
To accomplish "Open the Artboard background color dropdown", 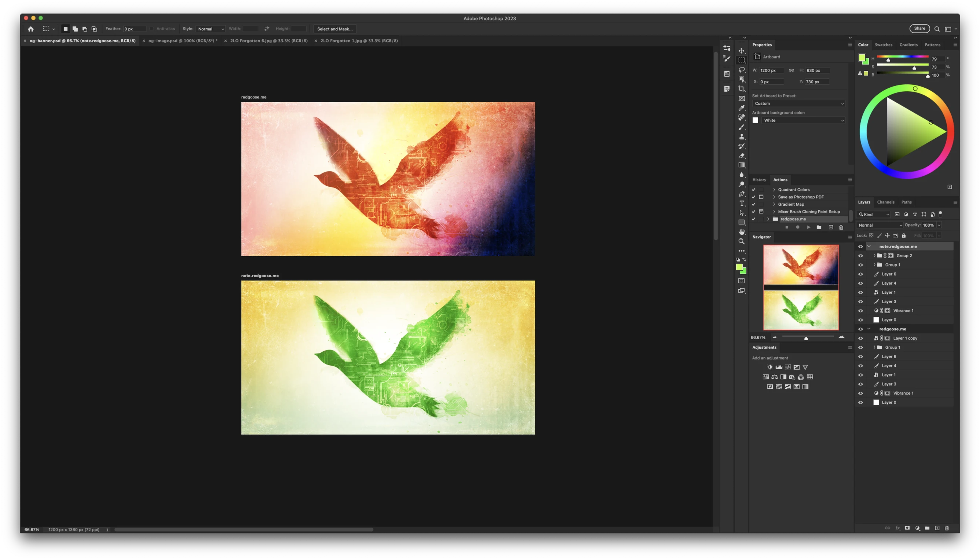I will [804, 120].
